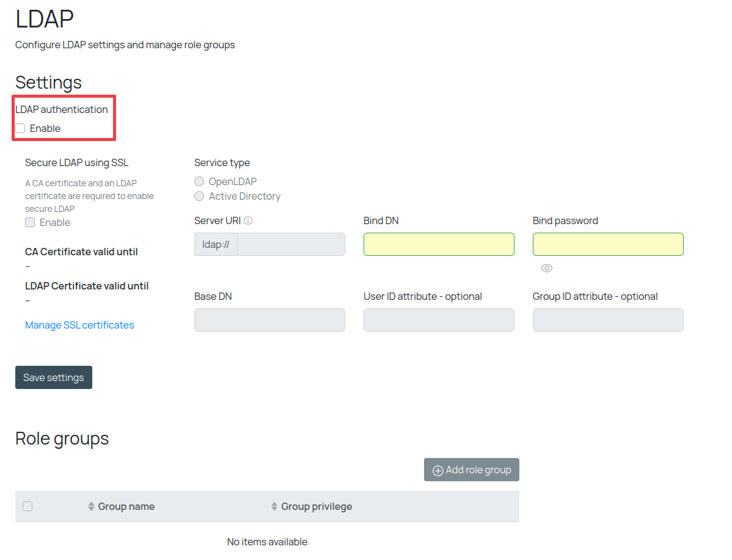Viewport: 732px width, 560px height.
Task: Choose Active Directory as service type
Action: click(x=199, y=196)
